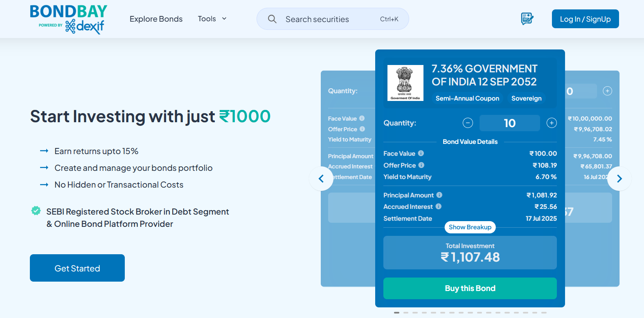Viewport: 644px width, 318px height.
Task: Click the Log In / SignUp button
Action: pyautogui.click(x=585, y=19)
